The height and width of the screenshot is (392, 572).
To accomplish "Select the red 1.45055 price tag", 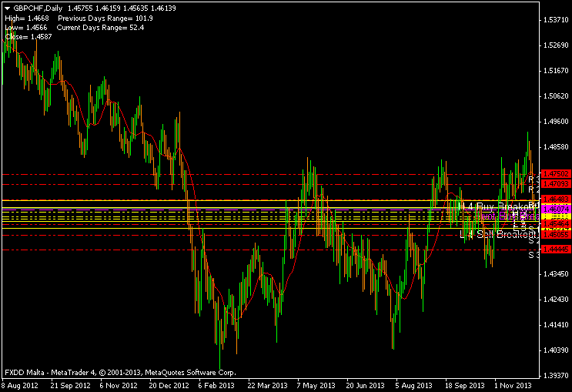I will 555,233.
